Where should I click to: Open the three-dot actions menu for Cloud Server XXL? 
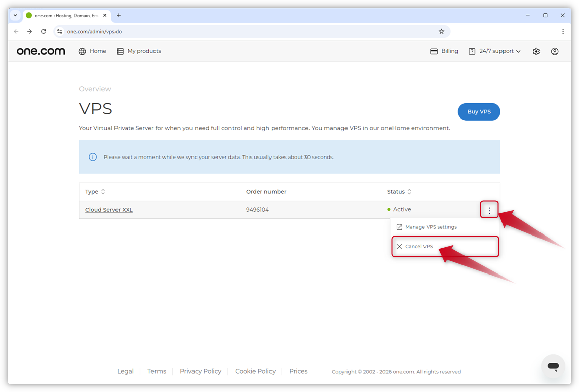click(489, 209)
